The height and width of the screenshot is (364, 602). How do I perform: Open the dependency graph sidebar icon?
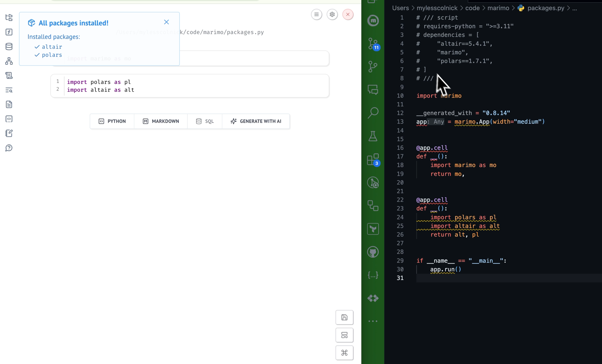(x=9, y=61)
